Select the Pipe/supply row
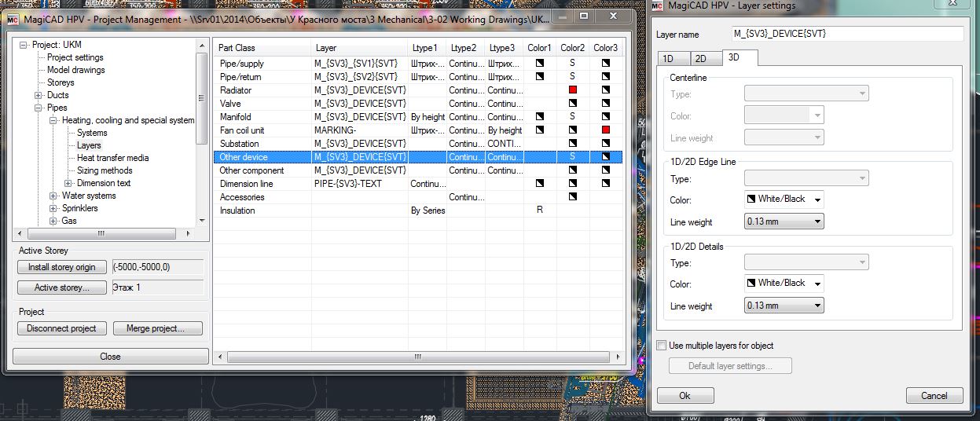Screen dimensions: 980x421 click(418, 64)
